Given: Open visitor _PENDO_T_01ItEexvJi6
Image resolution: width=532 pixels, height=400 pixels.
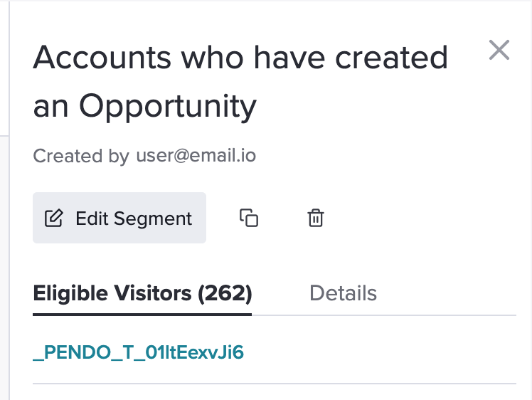Looking at the screenshot, I should [x=139, y=352].
